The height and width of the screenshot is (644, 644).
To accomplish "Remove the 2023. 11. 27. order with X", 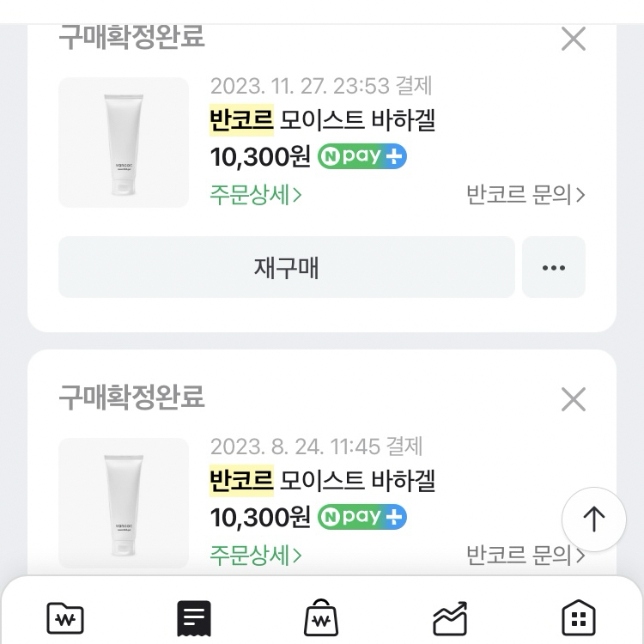I will click(573, 39).
